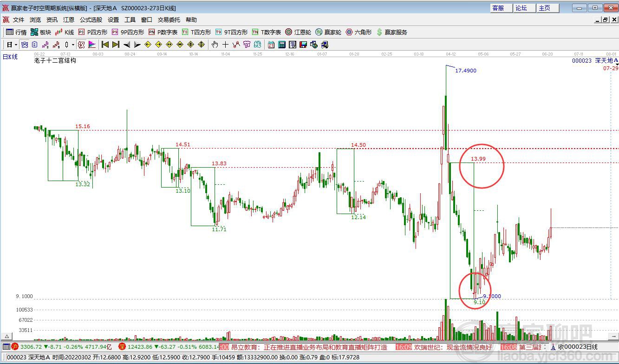Click the blue knot pattern toolbar icon
This screenshot has height=364, width=619.
coord(25,45)
